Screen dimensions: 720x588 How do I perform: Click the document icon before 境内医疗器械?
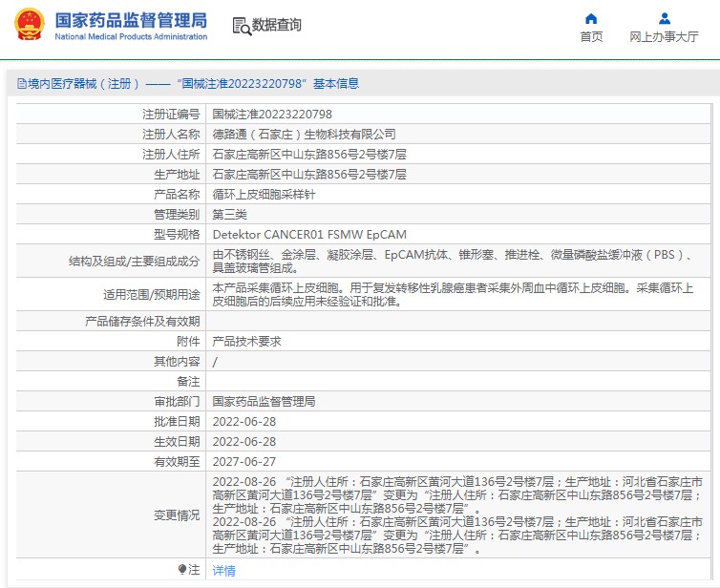click(x=22, y=84)
